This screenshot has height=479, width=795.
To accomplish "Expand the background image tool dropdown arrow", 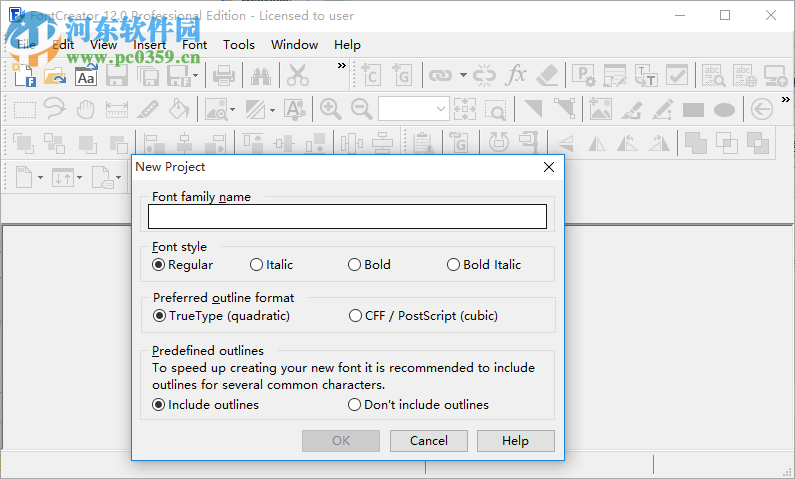I will click(232, 109).
